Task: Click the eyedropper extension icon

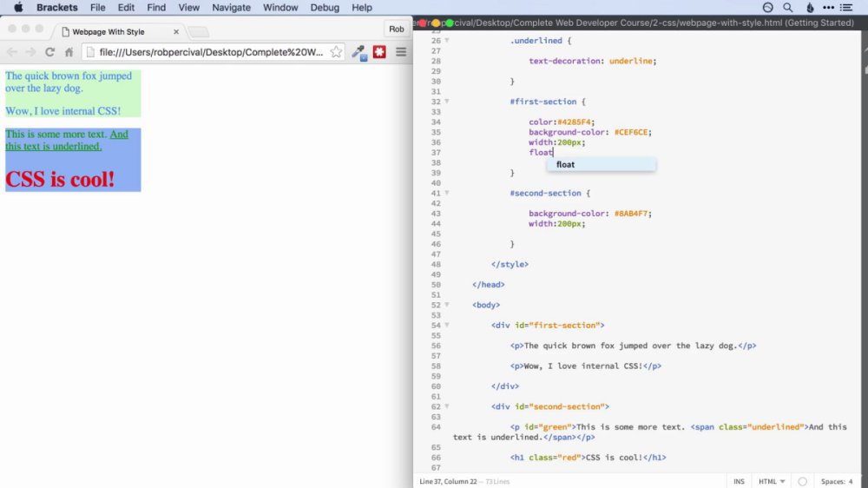Action: coord(358,53)
